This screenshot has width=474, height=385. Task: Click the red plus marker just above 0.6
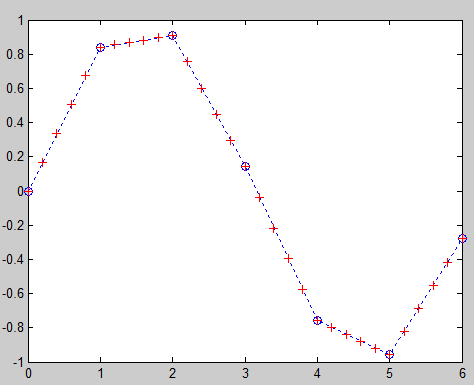86,76
